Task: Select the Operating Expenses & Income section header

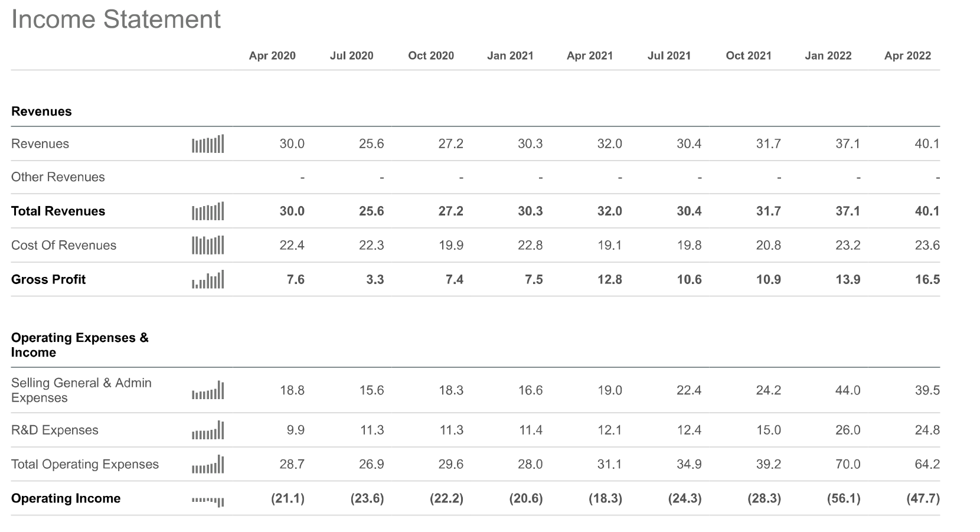Action: click(x=80, y=345)
